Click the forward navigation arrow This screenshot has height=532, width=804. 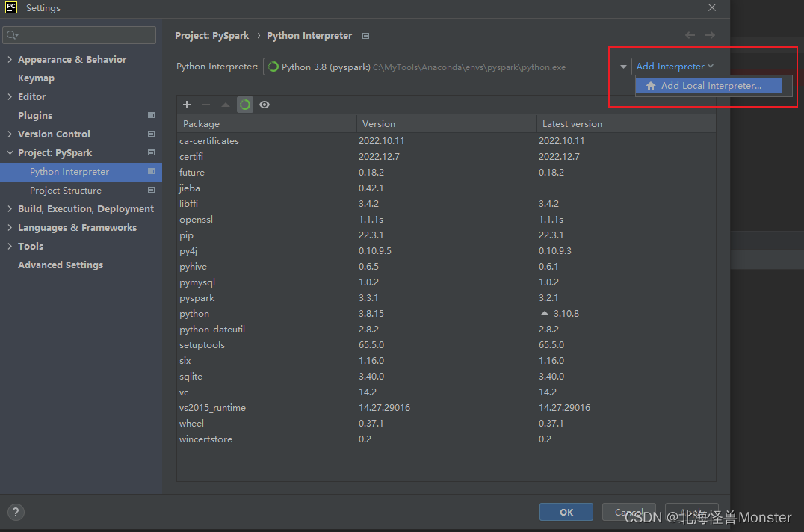pyautogui.click(x=710, y=35)
